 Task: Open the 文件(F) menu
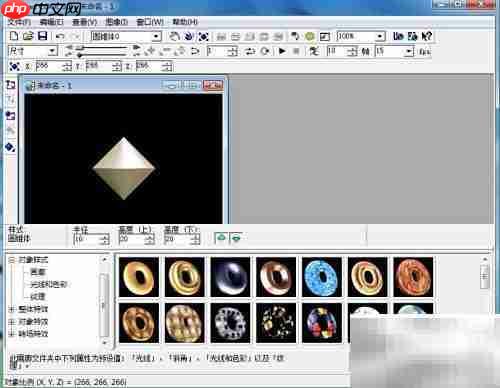pyautogui.click(x=19, y=22)
